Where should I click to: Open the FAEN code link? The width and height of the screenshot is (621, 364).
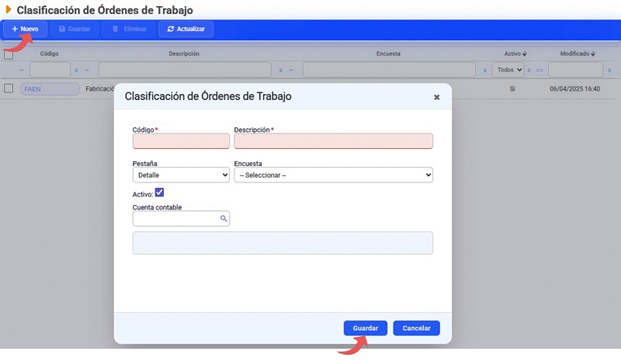click(50, 89)
